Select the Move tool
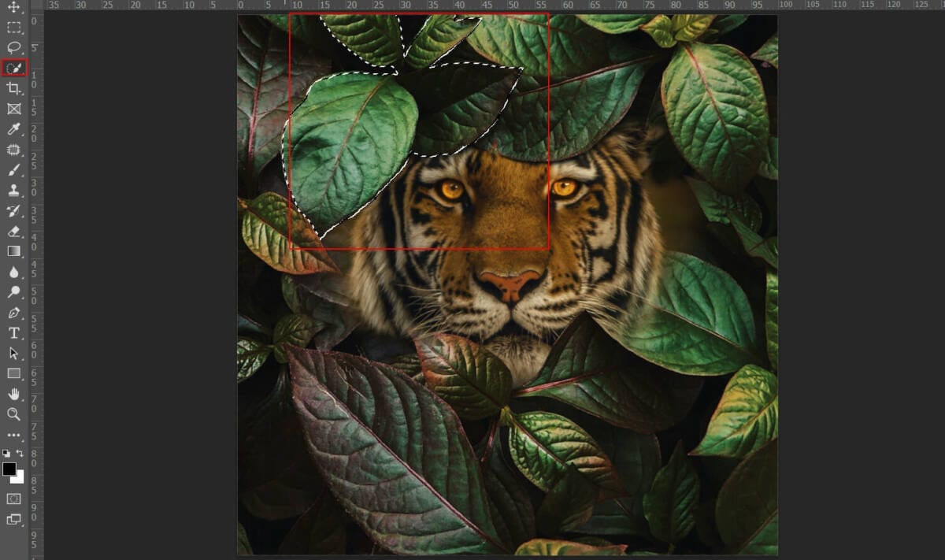Viewport: 945px width, 560px height. (x=13, y=7)
